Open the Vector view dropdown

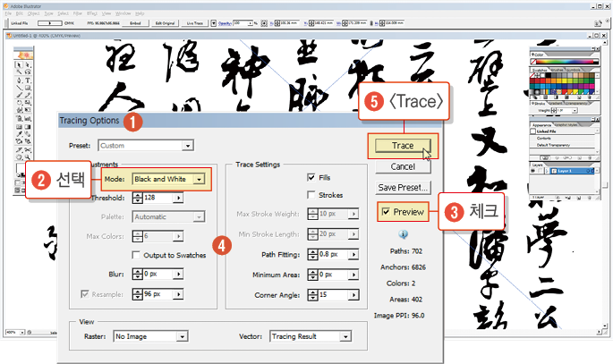click(x=345, y=336)
